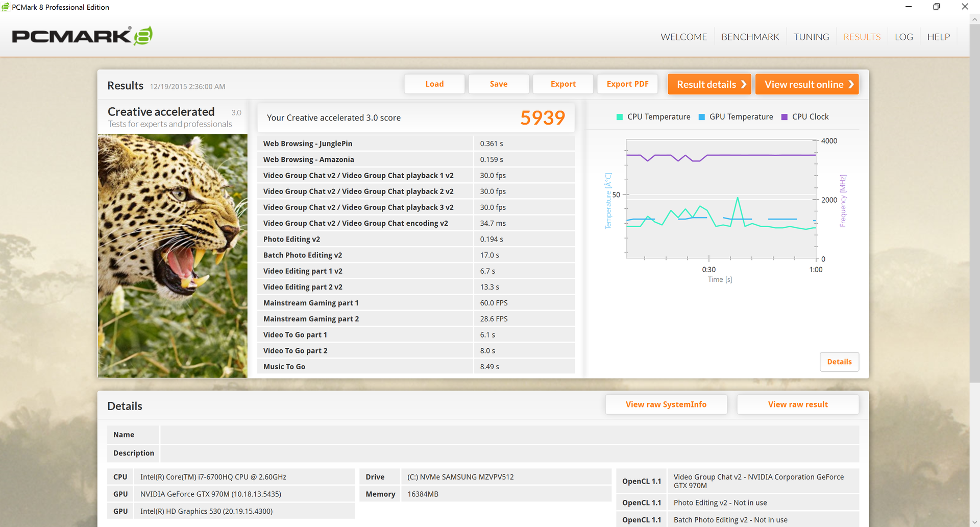
Task: Click the Save button
Action: pyautogui.click(x=499, y=84)
